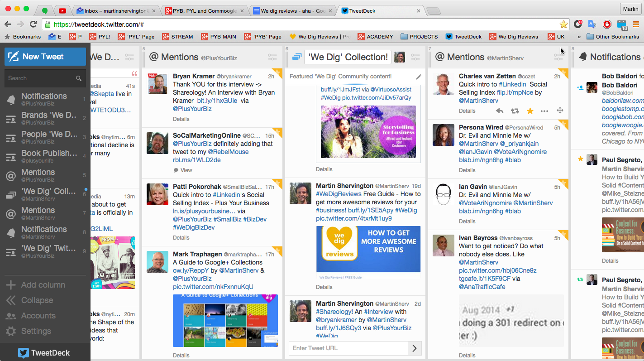
Task: Submit tweet URL with arrow button
Action: (415, 348)
